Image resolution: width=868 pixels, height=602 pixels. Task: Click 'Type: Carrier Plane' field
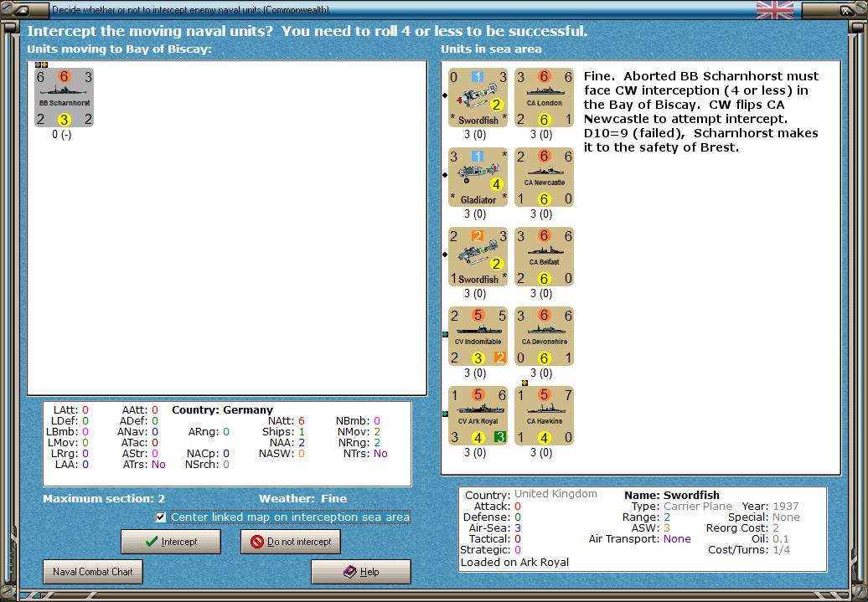point(681,507)
